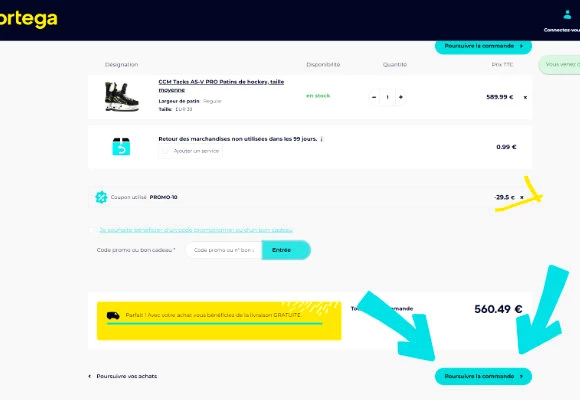This screenshot has height=400, width=580.
Task: Click the -29.5 € discount amount
Action: [505, 197]
